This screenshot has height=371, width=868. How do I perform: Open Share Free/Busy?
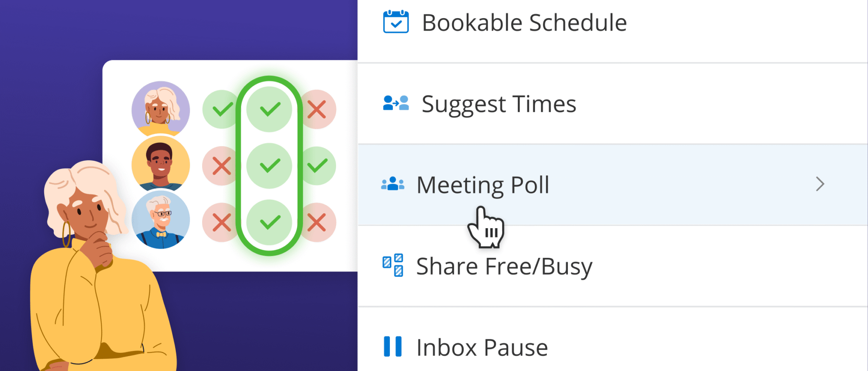tap(504, 266)
